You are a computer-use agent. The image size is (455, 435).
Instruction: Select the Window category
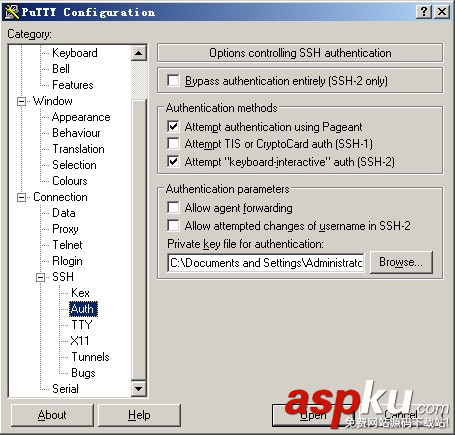(53, 101)
